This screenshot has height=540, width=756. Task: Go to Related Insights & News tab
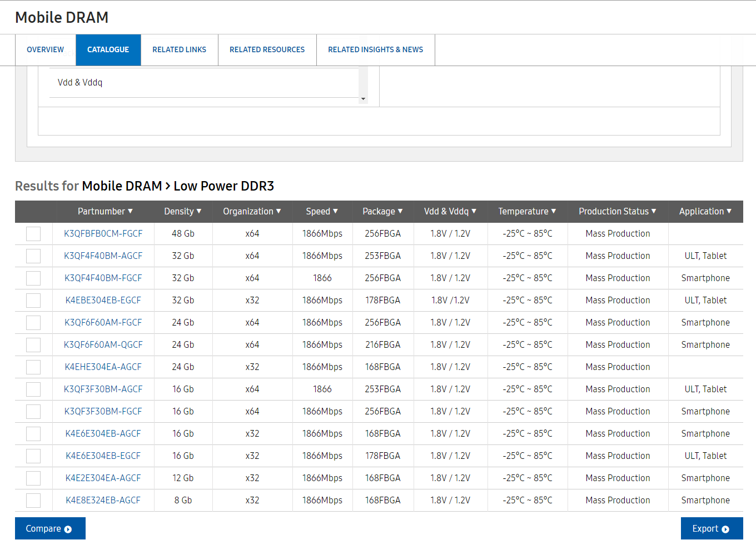(x=376, y=50)
